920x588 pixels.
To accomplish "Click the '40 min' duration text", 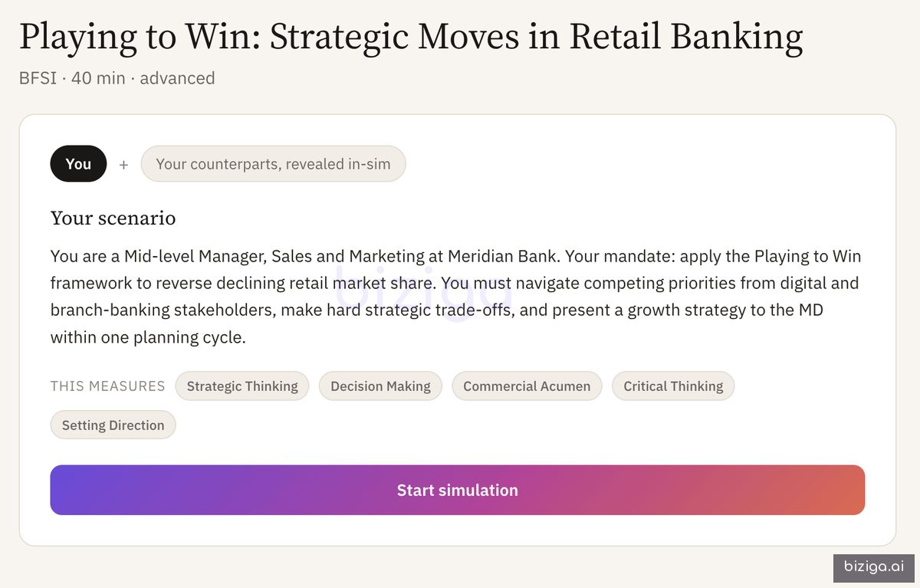I will point(98,78).
